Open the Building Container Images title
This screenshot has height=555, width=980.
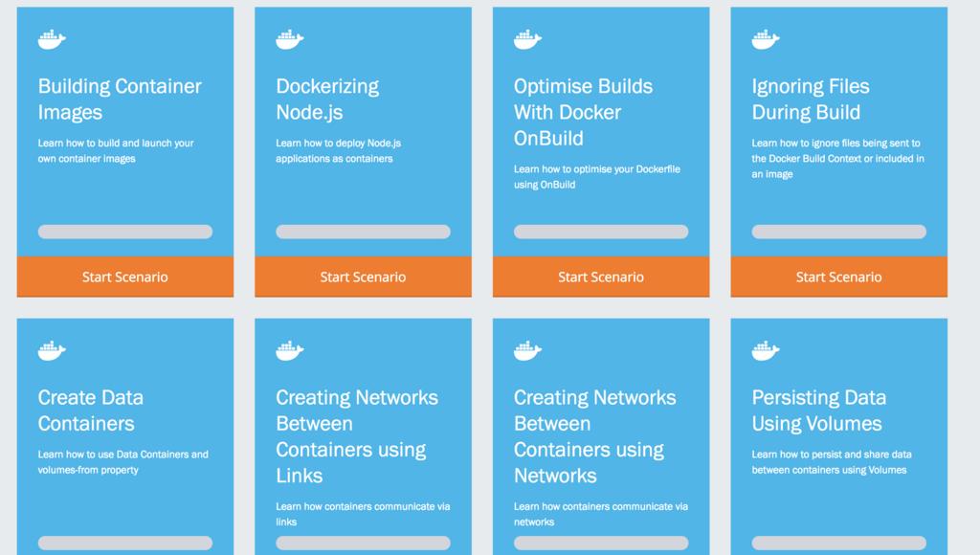click(x=120, y=99)
